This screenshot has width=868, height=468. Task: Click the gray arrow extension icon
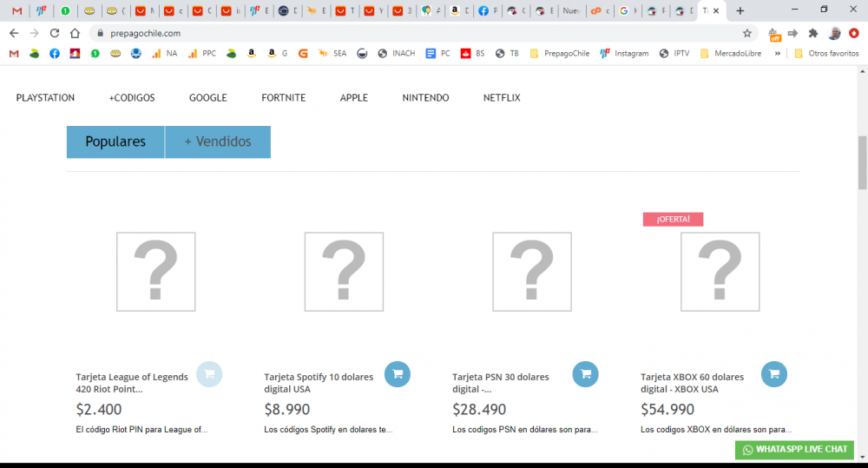pyautogui.click(x=792, y=33)
